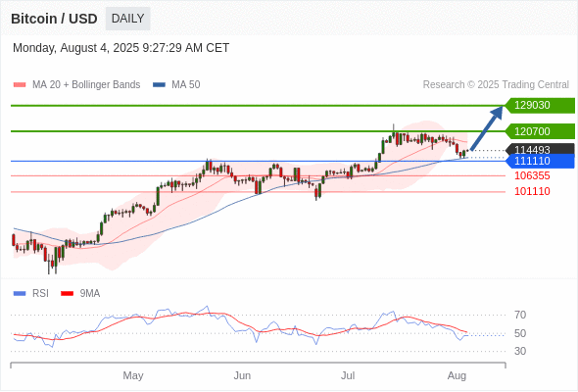Click the RSI 70 level label

tap(520, 315)
